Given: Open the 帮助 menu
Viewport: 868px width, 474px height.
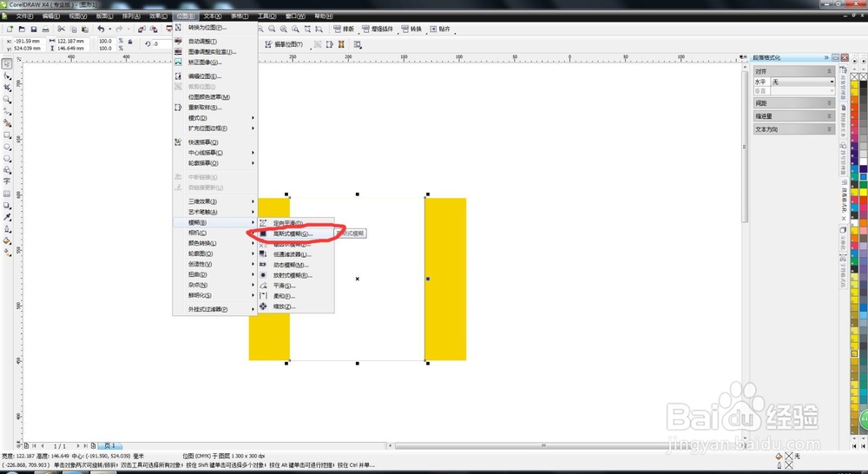Looking at the screenshot, I should point(324,16).
